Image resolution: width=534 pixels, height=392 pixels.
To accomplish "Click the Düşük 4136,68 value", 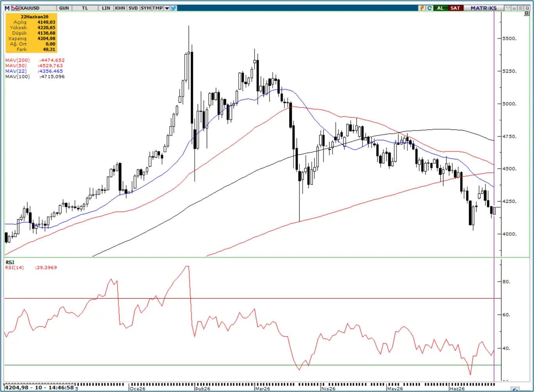I will coord(46,33).
